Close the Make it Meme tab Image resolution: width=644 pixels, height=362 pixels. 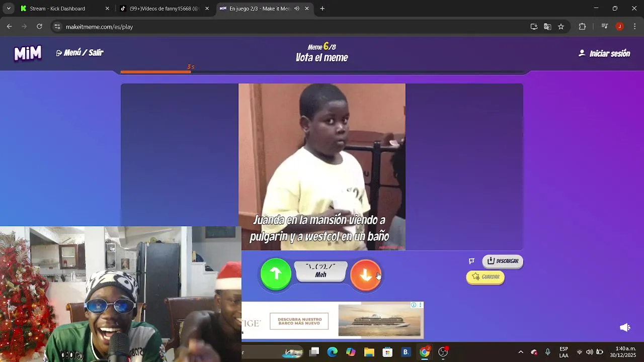coord(306,9)
